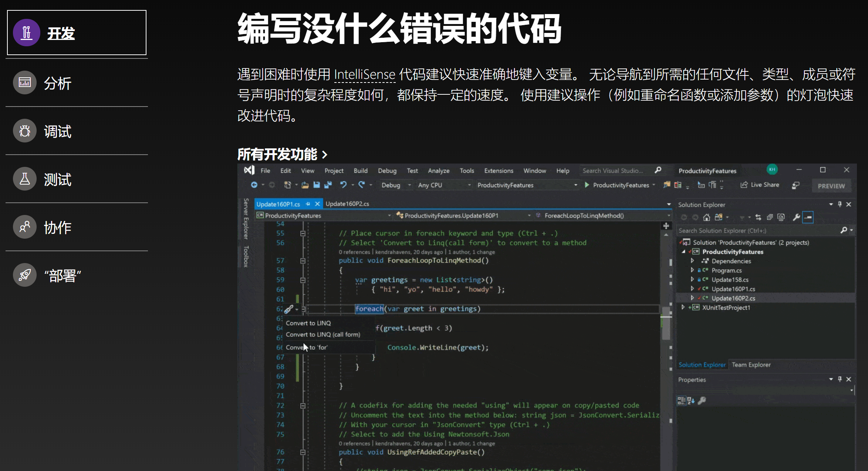Click the Collapse All icon in Solution Explorer
The height and width of the screenshot is (471, 868).
(x=770, y=218)
